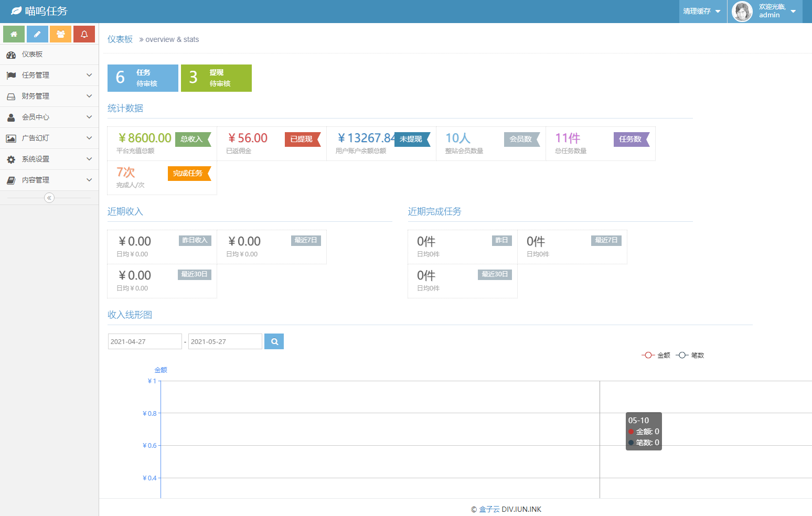Click the start date field 2021-04-27

pos(144,341)
